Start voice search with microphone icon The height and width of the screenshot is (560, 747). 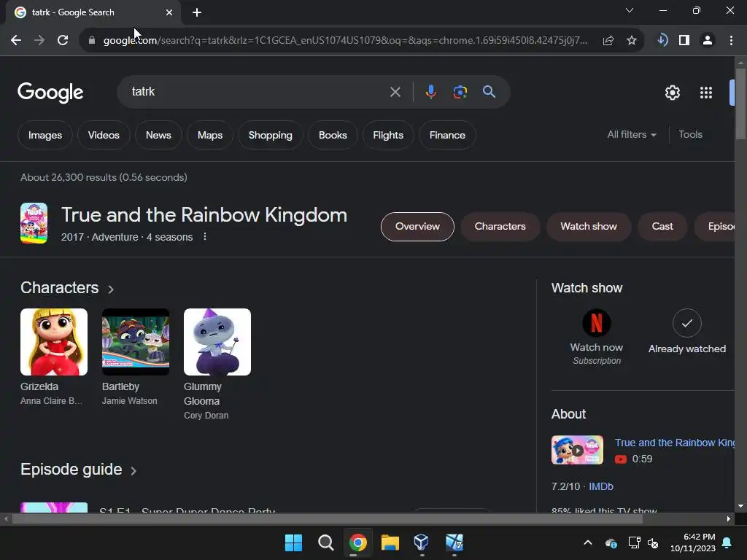click(430, 92)
